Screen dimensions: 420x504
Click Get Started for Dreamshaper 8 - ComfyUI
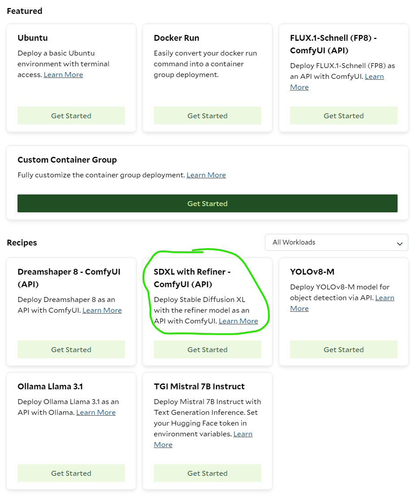(71, 350)
